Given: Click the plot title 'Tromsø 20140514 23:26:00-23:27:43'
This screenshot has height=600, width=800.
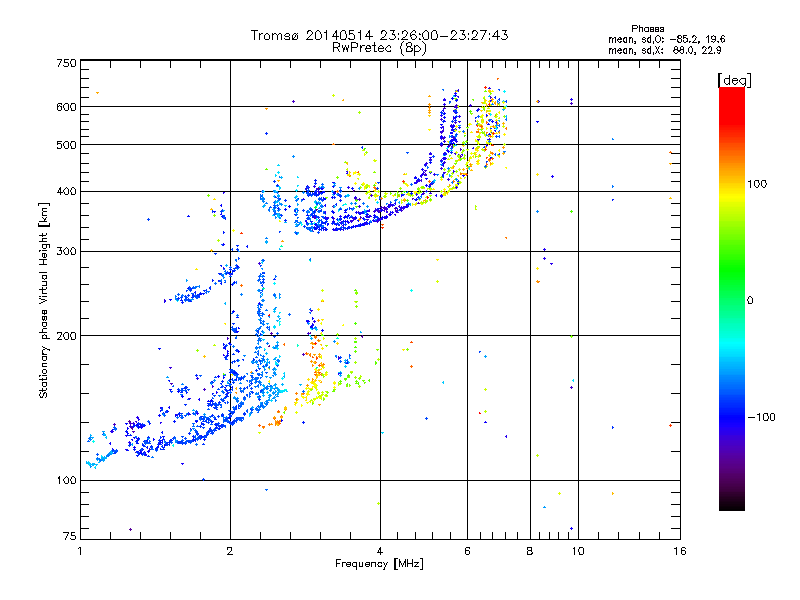Looking at the screenshot, I should 379,35.
